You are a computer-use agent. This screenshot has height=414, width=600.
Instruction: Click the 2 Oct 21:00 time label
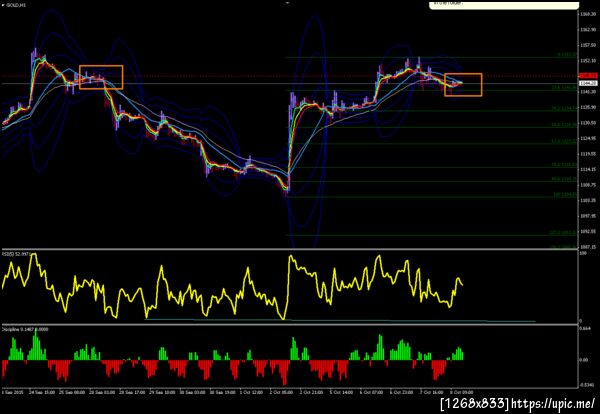[311, 393]
